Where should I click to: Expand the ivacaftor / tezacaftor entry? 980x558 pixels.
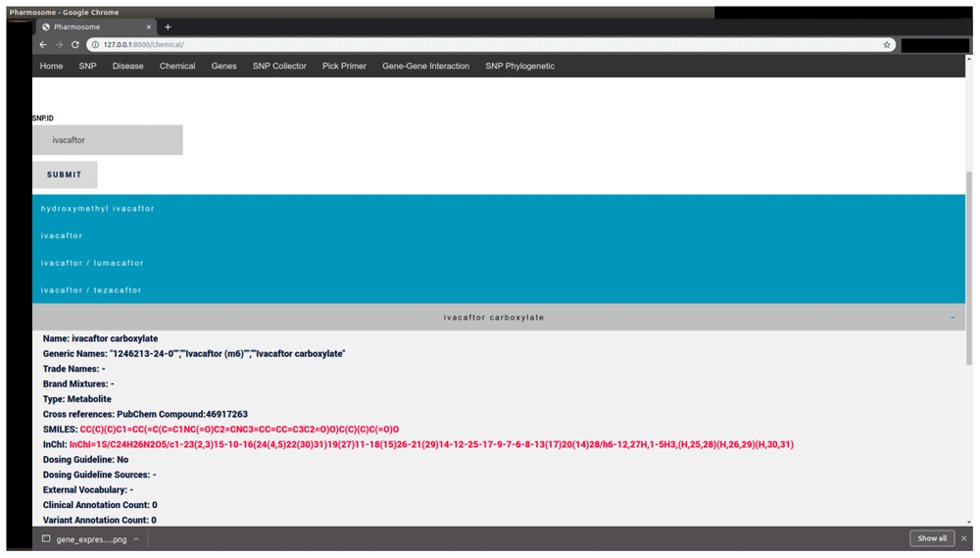pyautogui.click(x=91, y=290)
